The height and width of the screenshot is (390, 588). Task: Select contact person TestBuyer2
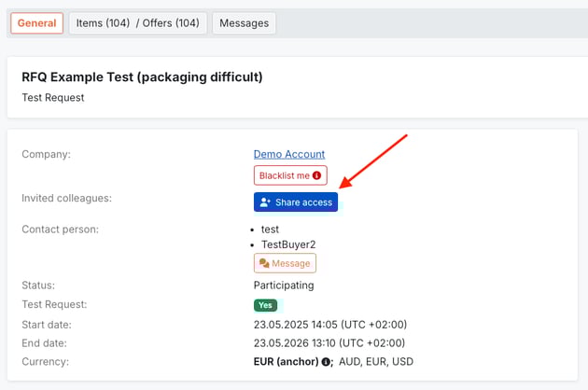(288, 244)
